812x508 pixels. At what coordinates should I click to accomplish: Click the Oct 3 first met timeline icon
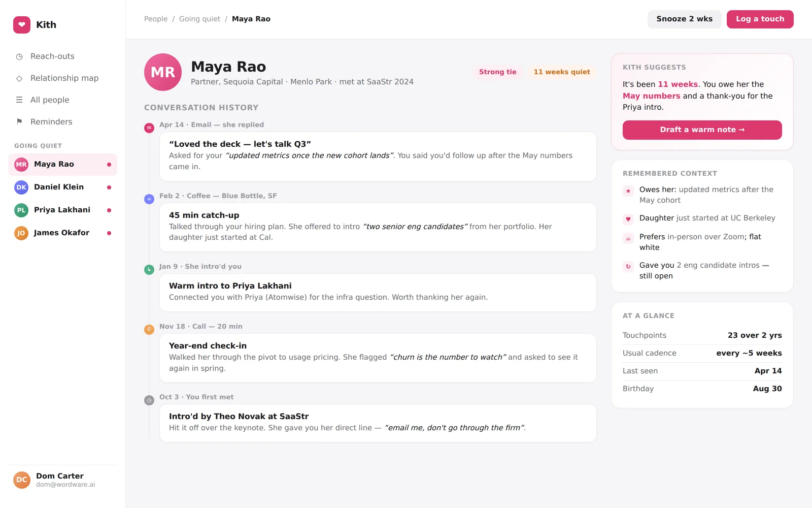click(149, 400)
